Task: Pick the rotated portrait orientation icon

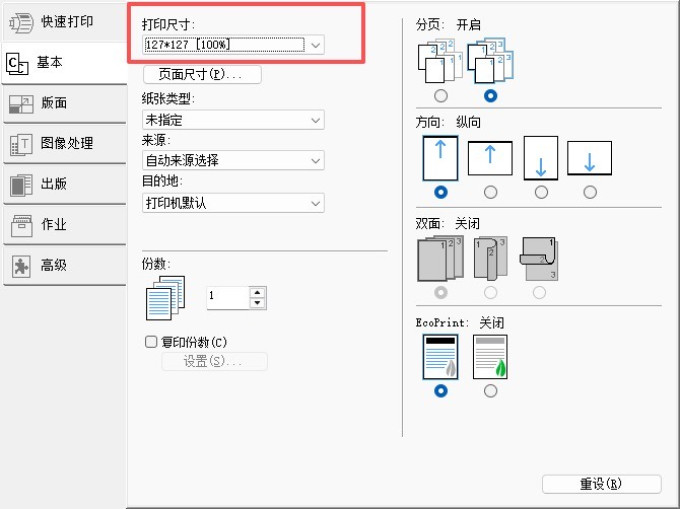Action: (540, 158)
